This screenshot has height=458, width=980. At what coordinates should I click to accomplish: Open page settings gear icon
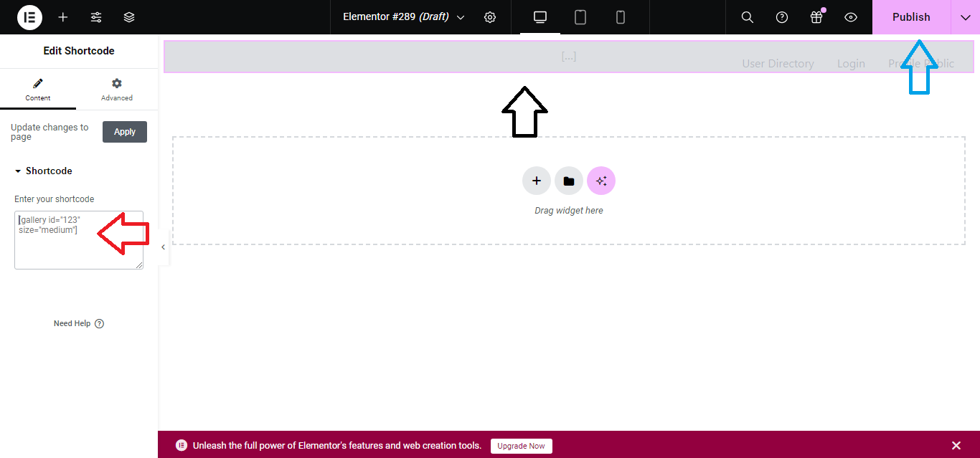490,17
